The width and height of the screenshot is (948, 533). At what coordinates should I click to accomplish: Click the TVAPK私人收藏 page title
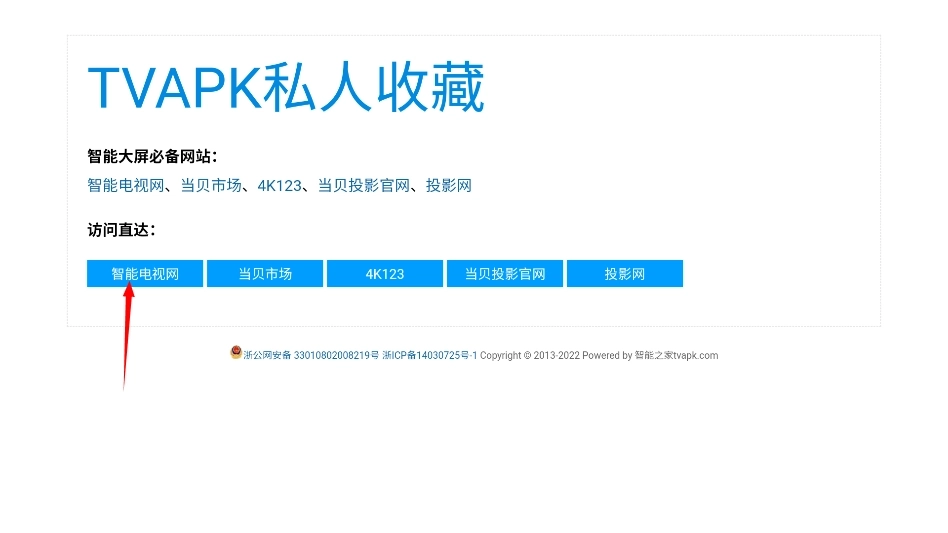click(286, 89)
